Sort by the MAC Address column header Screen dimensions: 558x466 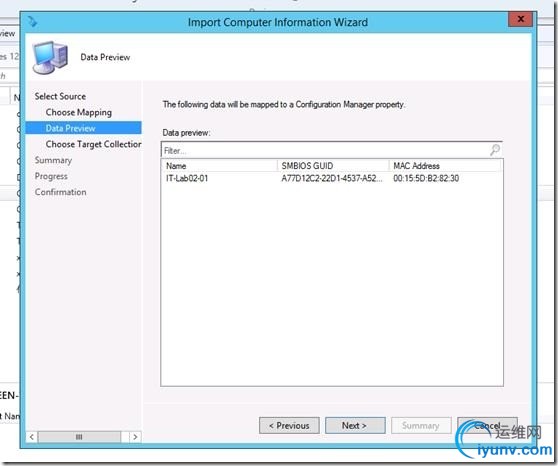445,166
